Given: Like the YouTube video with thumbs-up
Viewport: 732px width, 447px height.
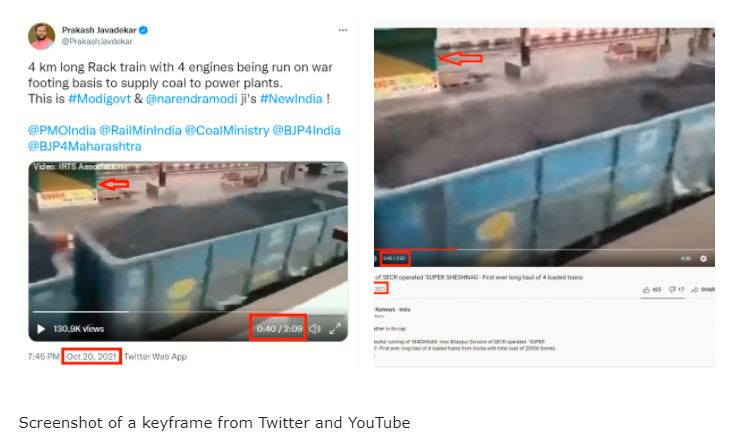Looking at the screenshot, I should 647,290.
